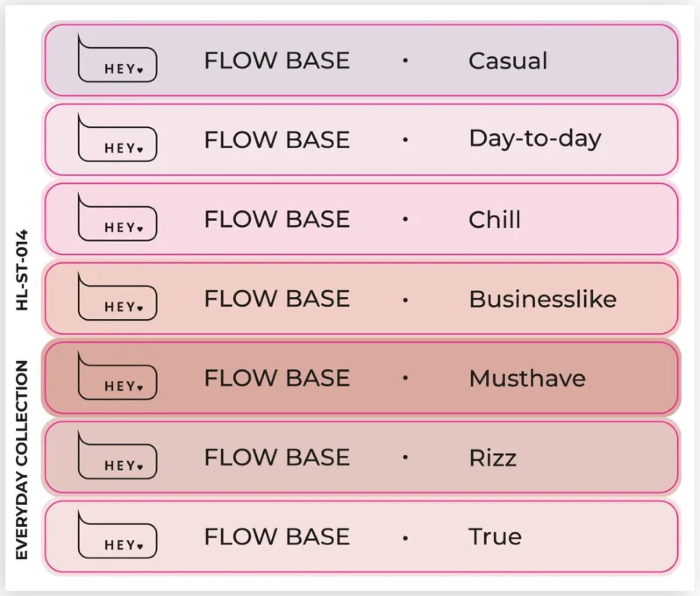Viewport: 700px width, 596px height.
Task: Click the HEY logo on Chill row
Action: (117, 217)
